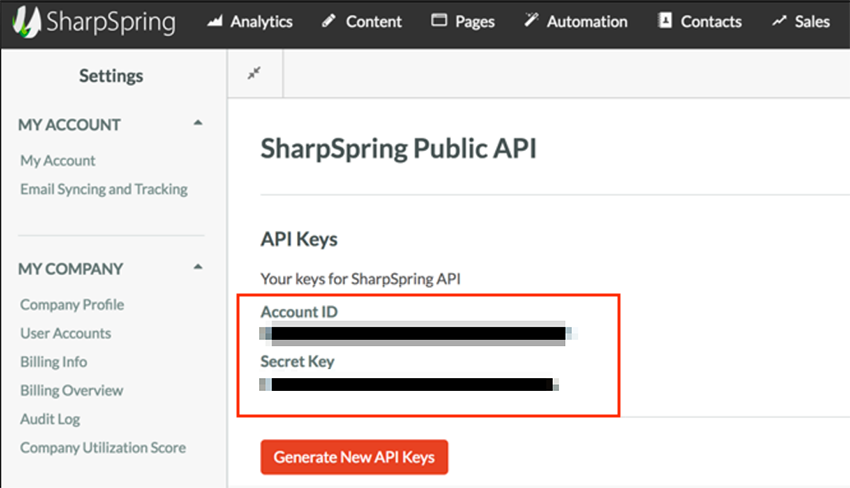The height and width of the screenshot is (488, 850).
Task: Open the Audit Log
Action: [x=50, y=419]
